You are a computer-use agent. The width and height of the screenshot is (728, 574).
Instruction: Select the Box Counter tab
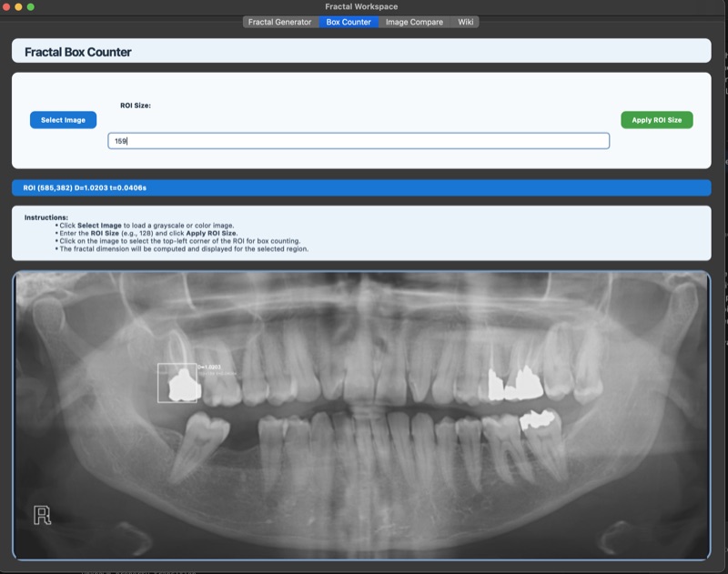tap(349, 22)
